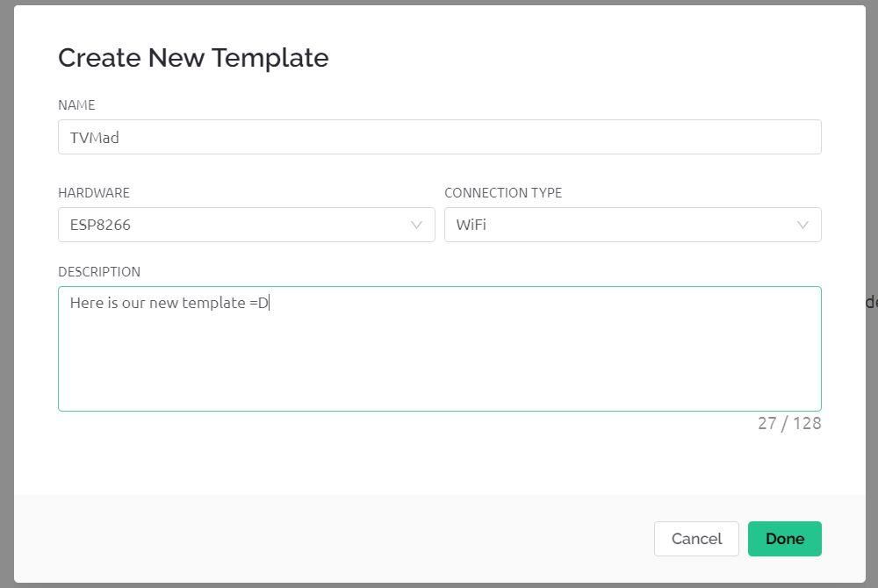Click the "ESP8266" value text
This screenshot has width=878, height=588.
tap(100, 225)
